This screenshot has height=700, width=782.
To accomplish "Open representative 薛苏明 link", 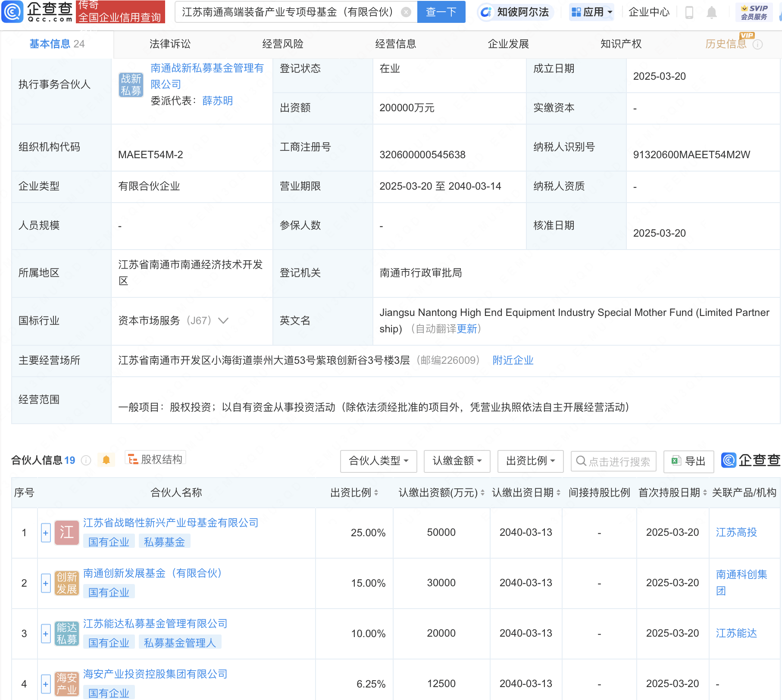I will (218, 101).
